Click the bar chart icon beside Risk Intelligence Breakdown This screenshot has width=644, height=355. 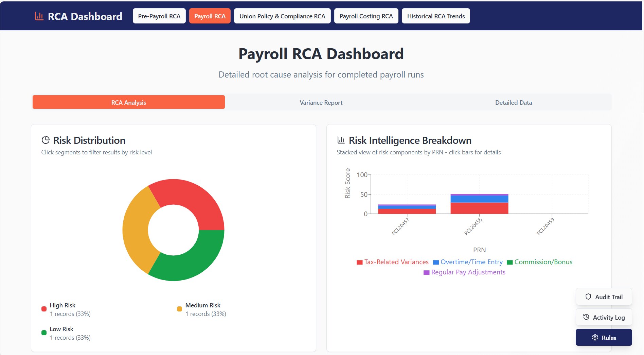tap(341, 140)
